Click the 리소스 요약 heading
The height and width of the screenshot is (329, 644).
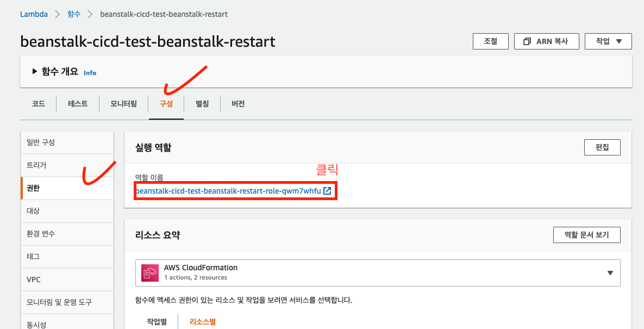(x=157, y=235)
